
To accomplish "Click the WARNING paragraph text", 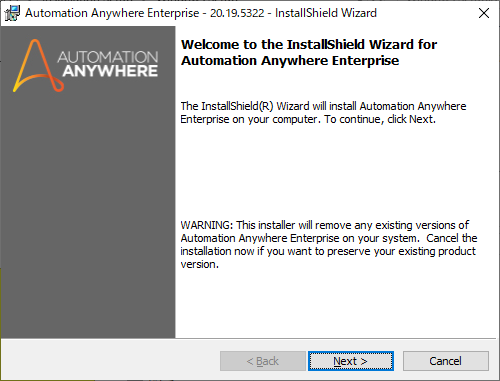I will (329, 244).
